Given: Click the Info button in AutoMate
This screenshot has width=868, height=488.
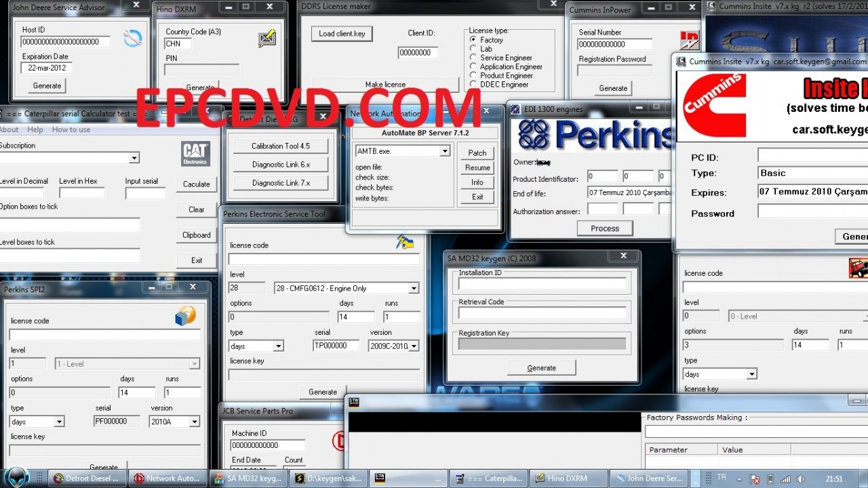Looking at the screenshot, I should tap(477, 182).
